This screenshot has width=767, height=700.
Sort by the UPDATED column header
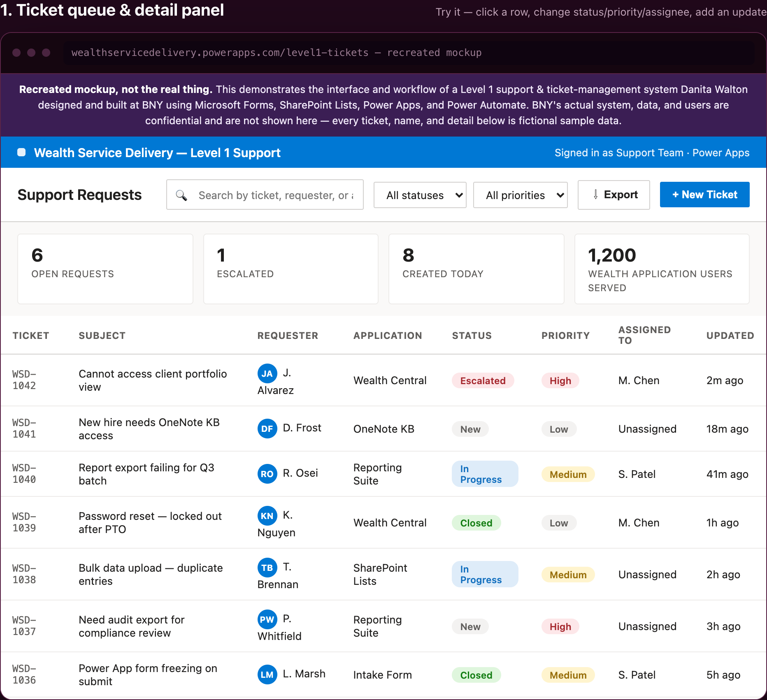[x=730, y=336]
